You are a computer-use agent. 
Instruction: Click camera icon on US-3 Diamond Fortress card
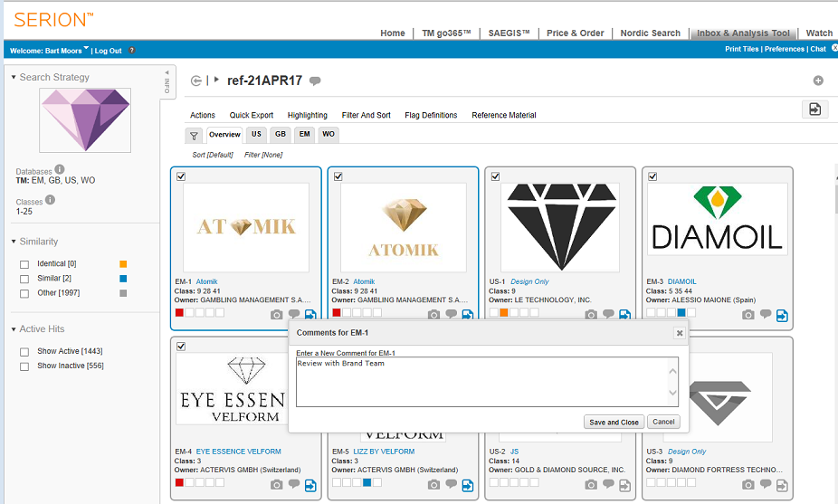748,485
